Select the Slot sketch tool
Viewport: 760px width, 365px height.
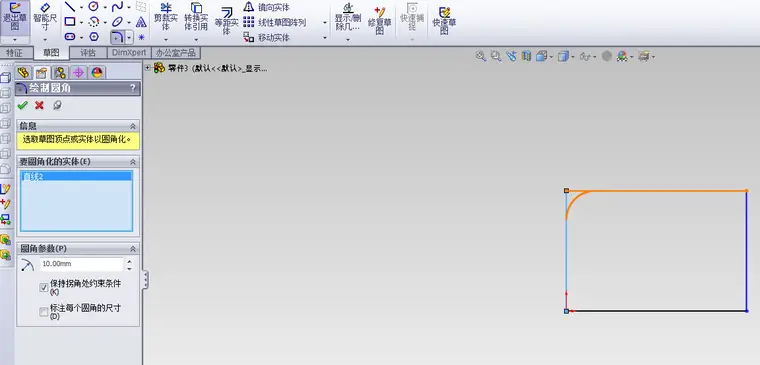70,37
